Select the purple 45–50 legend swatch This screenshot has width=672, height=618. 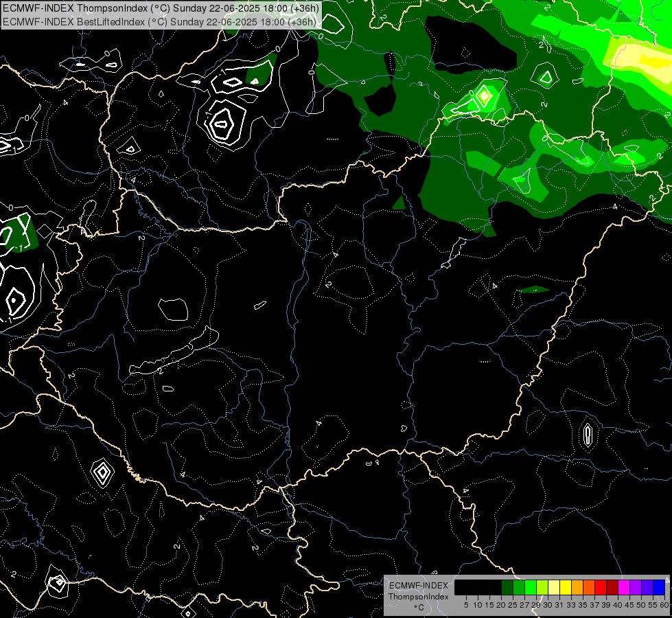[636, 587]
